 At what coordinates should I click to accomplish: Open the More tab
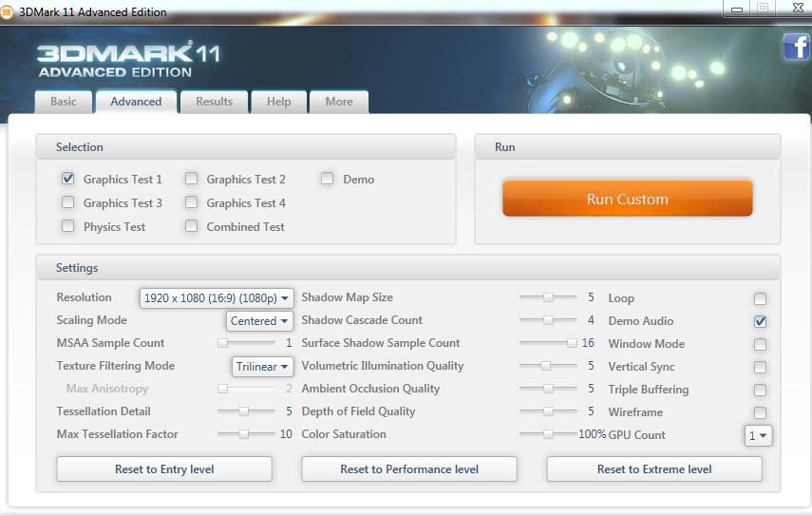(339, 102)
